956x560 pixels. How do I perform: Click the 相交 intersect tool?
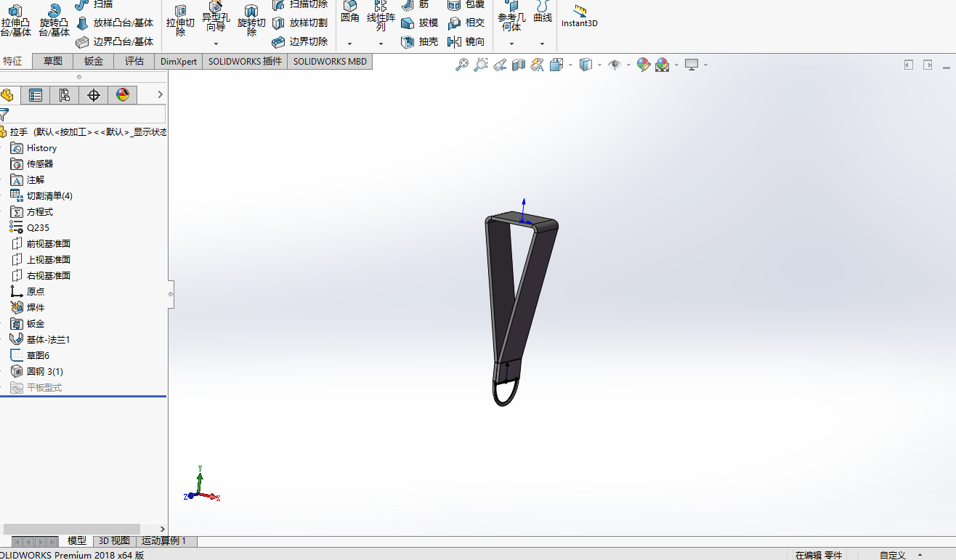[x=466, y=23]
